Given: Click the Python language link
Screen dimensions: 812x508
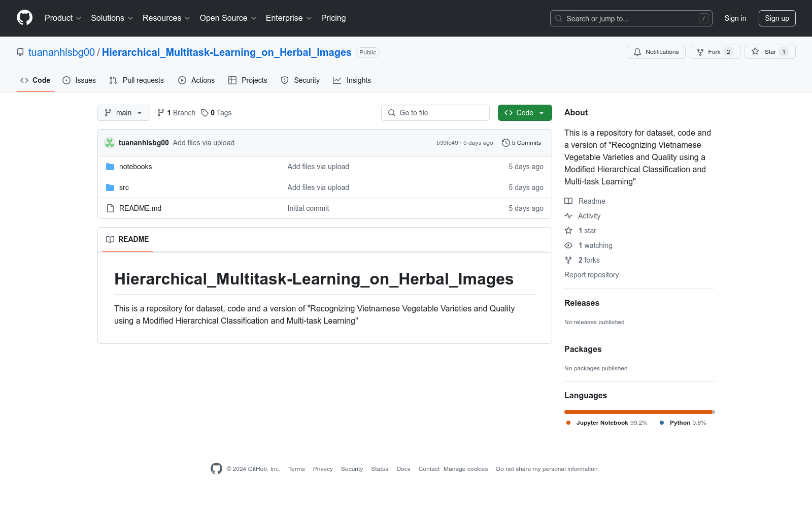Looking at the screenshot, I should tap(683, 423).
